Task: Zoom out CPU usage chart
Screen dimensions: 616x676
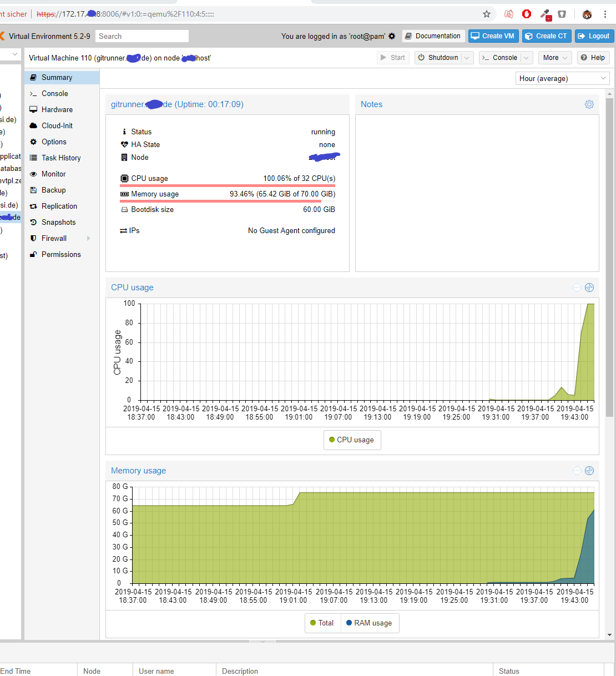Action: [577, 287]
